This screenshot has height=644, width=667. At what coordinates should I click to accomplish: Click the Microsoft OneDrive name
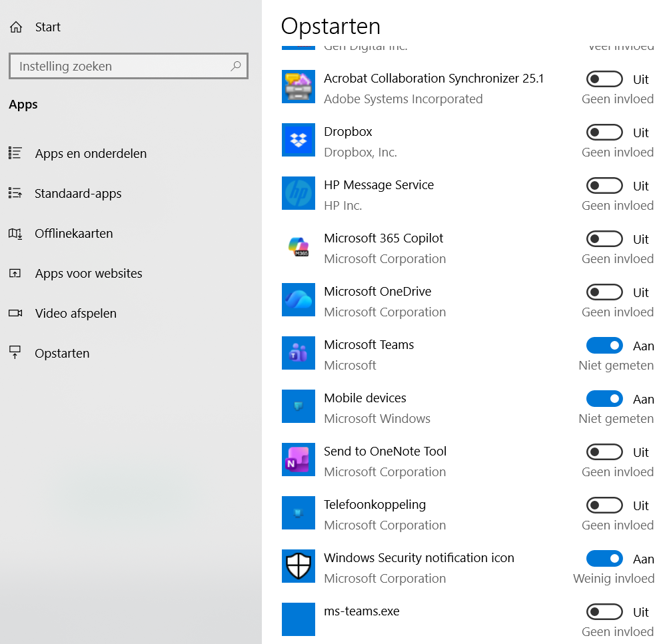(x=377, y=291)
